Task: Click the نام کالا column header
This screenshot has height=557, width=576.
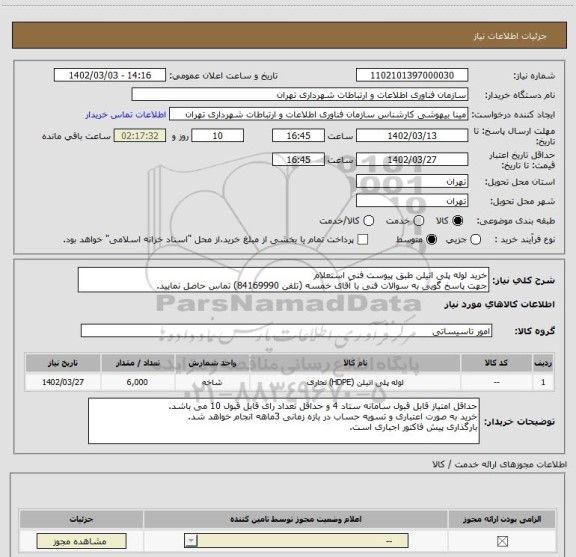Action: click(355, 363)
